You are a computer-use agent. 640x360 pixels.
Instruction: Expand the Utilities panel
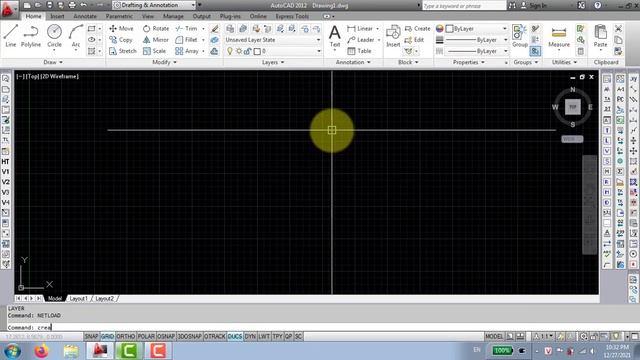coord(564,62)
